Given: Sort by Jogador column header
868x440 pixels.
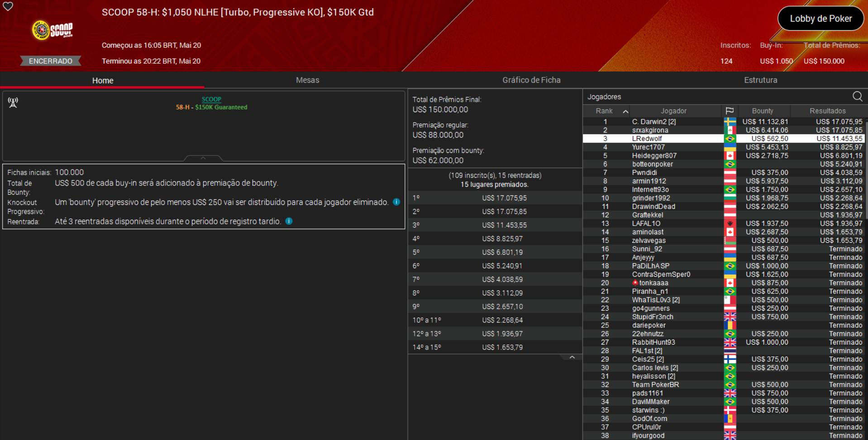Looking at the screenshot, I should (x=673, y=111).
